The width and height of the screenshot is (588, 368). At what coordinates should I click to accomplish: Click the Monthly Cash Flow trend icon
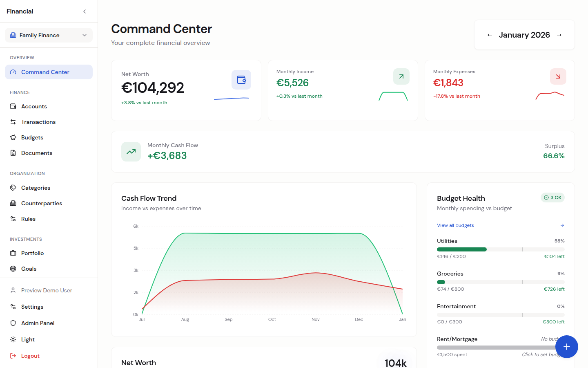(x=131, y=152)
